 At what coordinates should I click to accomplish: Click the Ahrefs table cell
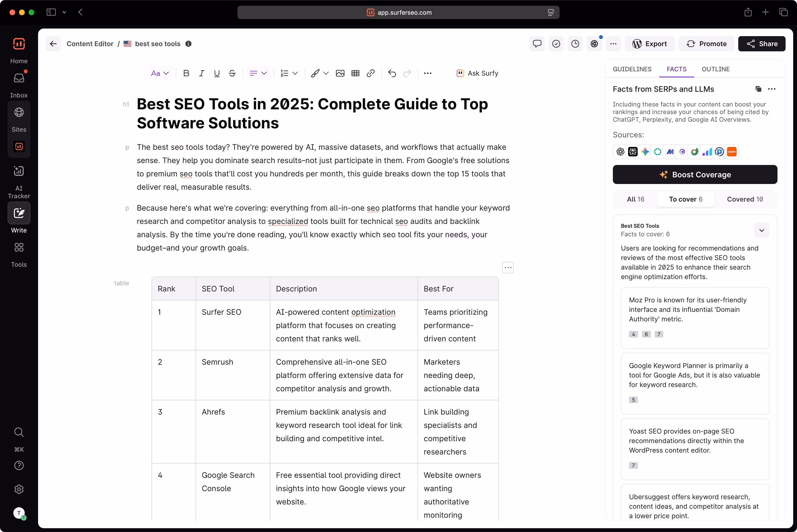tap(233, 432)
